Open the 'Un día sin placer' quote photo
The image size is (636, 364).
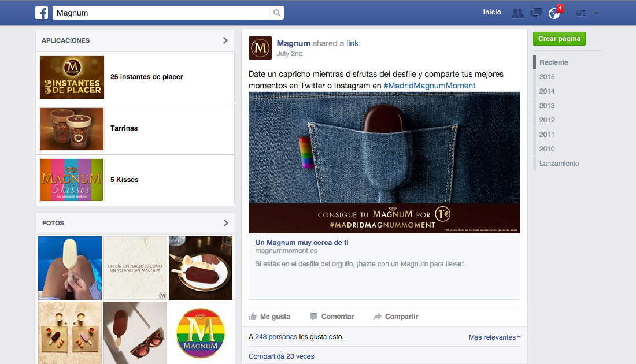point(135,268)
